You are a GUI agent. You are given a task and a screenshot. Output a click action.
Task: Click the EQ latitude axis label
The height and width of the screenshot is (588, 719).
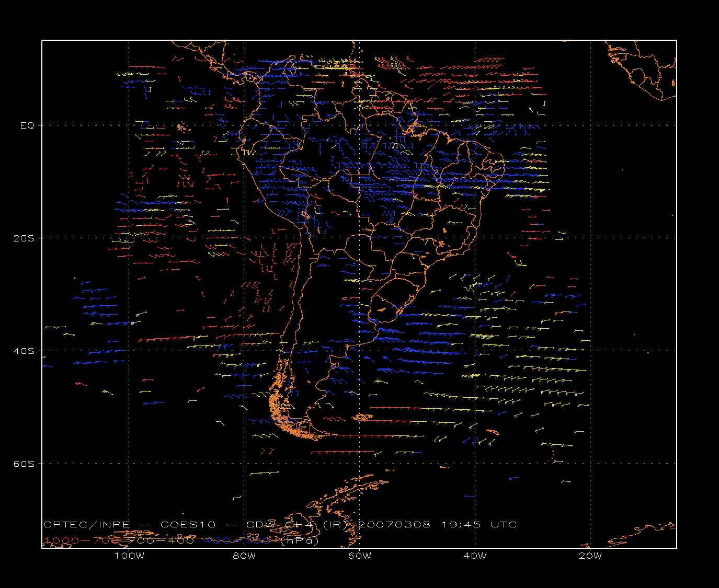27,125
